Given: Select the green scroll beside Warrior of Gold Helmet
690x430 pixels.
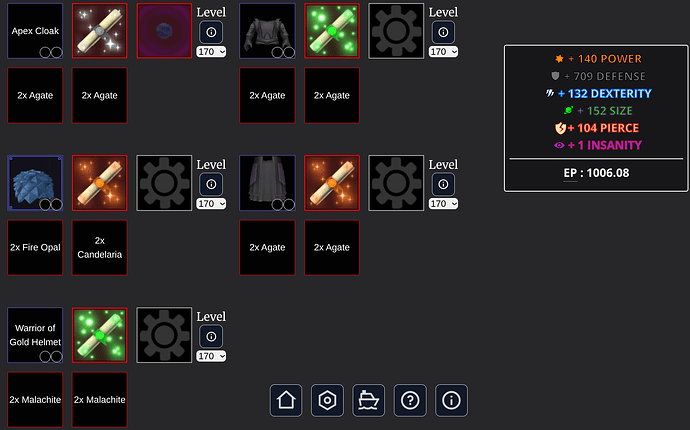Looking at the screenshot, I should pos(99,335).
